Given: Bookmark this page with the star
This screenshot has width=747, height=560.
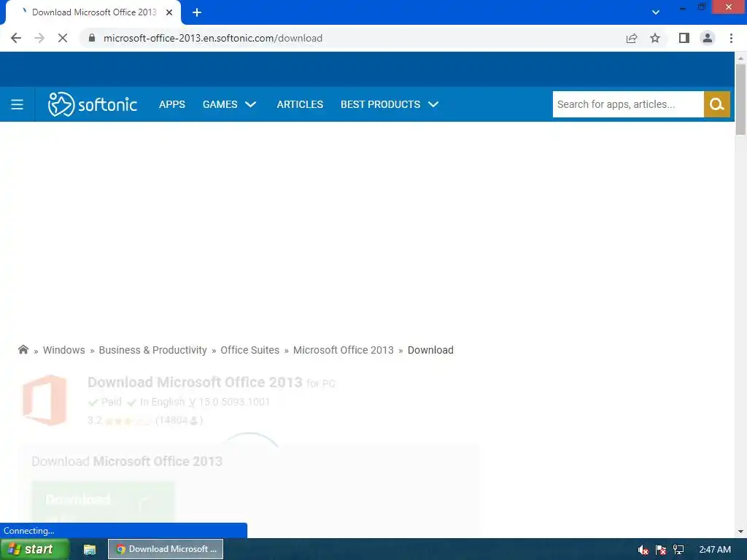Looking at the screenshot, I should [655, 38].
